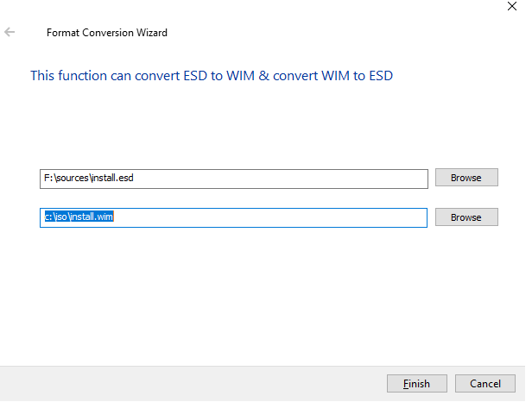Viewport: 532px width, 402px height.
Task: Place cursor after install.esd in source field
Action: pyautogui.click(x=134, y=178)
